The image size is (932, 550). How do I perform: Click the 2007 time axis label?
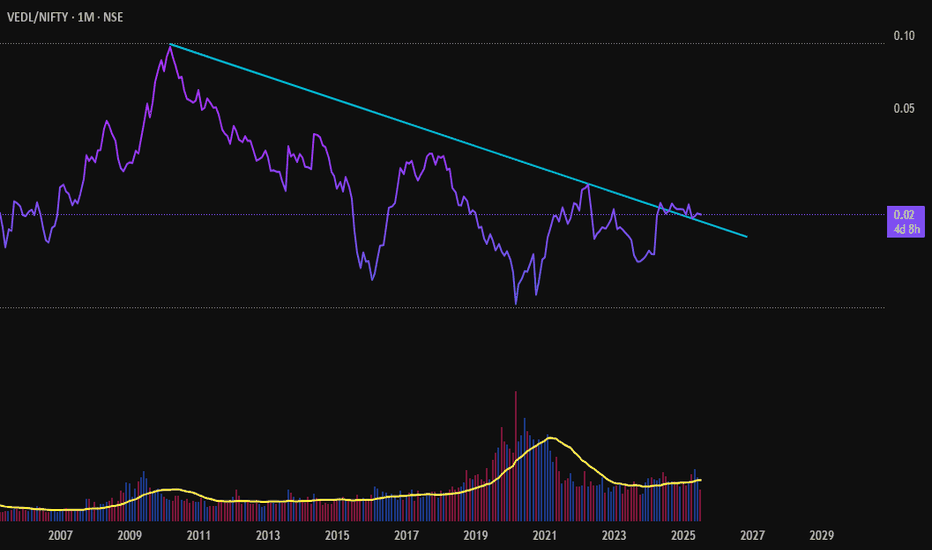(x=60, y=535)
